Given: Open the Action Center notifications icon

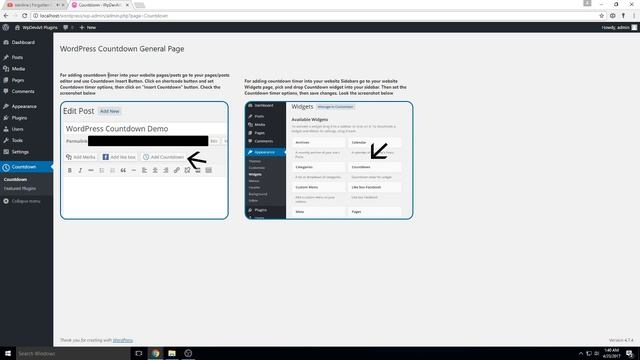Looking at the screenshot, I should click(x=630, y=353).
